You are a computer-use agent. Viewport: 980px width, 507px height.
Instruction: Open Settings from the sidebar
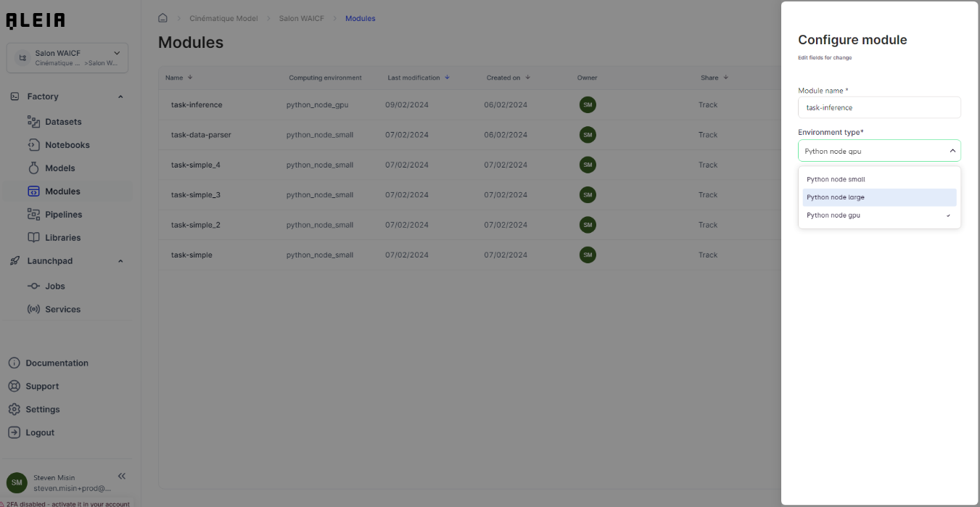(x=42, y=409)
